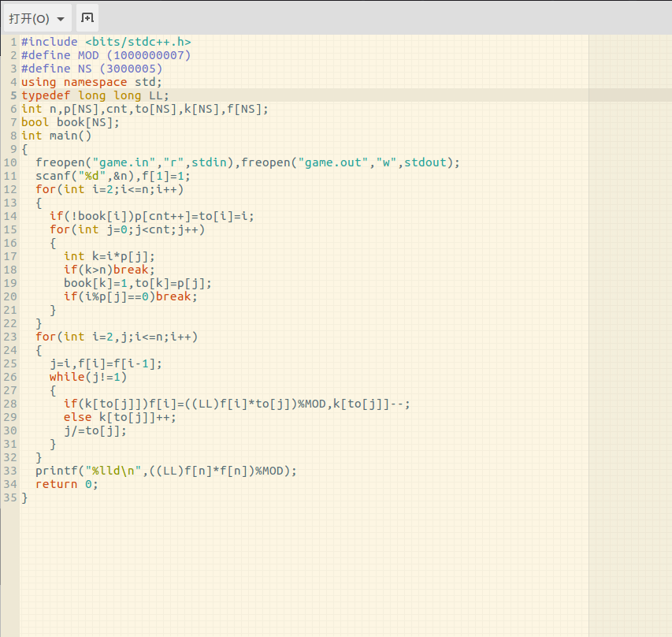Click 'j/=to[j];' on line 30
This screenshot has height=637, width=672.
[95, 430]
